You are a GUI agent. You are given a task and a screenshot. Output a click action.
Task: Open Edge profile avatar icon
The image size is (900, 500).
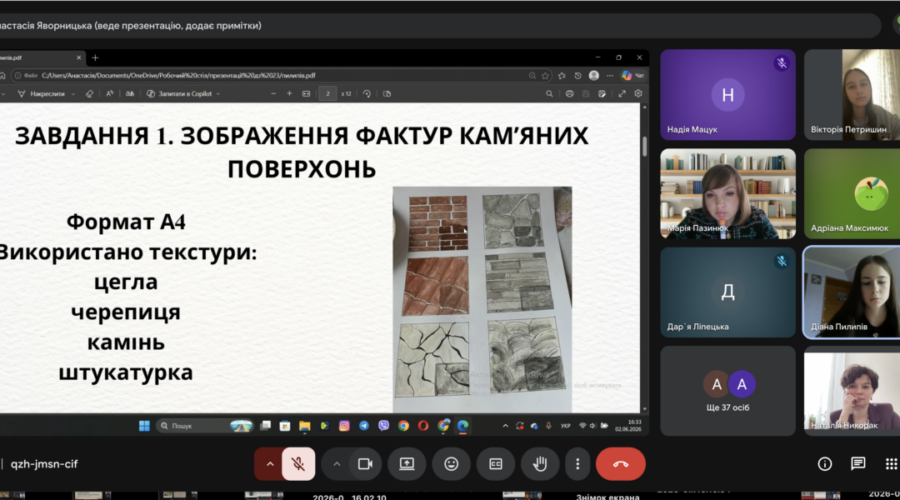(x=594, y=75)
